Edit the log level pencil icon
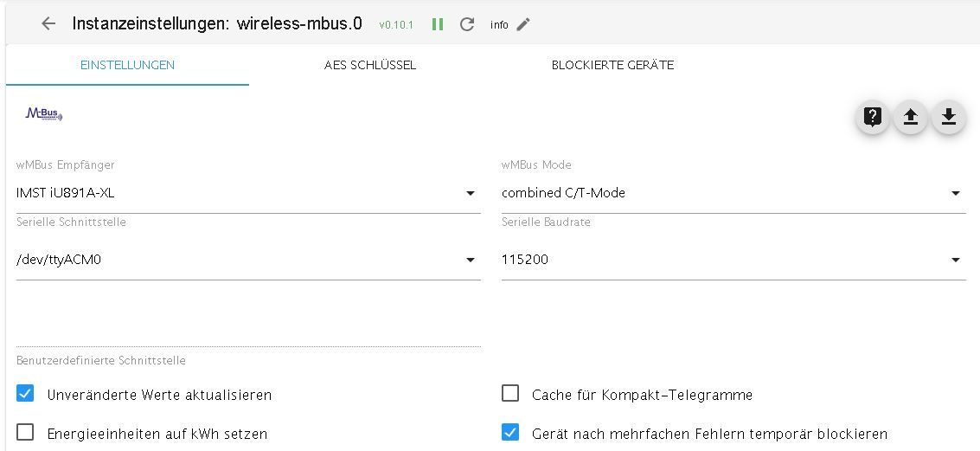Viewport: 980px width, 451px height. click(x=523, y=24)
